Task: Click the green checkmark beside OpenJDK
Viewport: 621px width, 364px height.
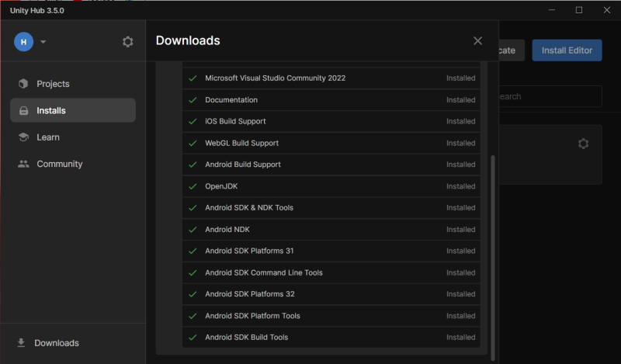Action: (x=193, y=186)
